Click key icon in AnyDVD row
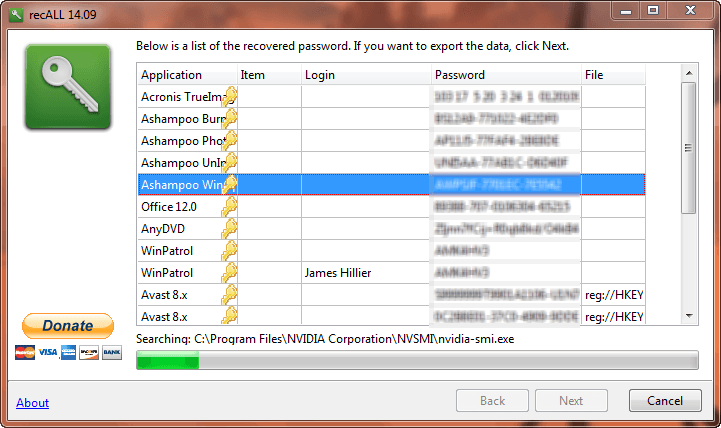Image resolution: width=721 pixels, height=428 pixels. pyautogui.click(x=229, y=228)
